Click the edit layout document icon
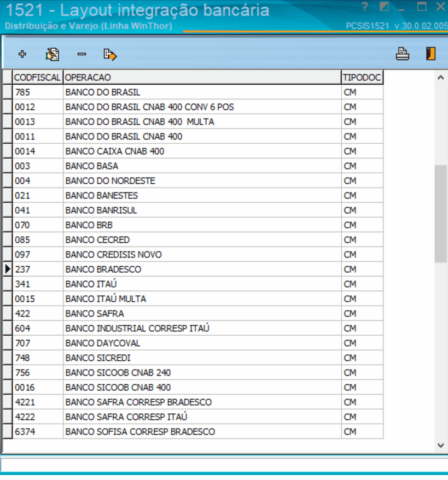 52,54
